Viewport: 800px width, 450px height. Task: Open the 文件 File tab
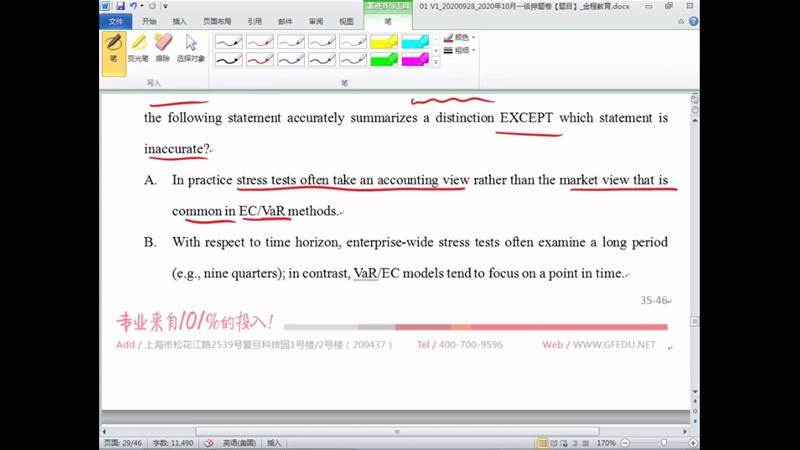click(x=116, y=21)
